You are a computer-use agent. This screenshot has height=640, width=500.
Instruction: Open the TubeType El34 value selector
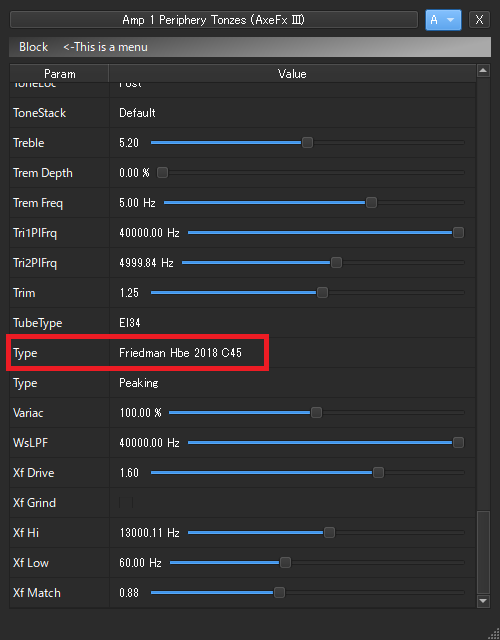[x=129, y=323]
